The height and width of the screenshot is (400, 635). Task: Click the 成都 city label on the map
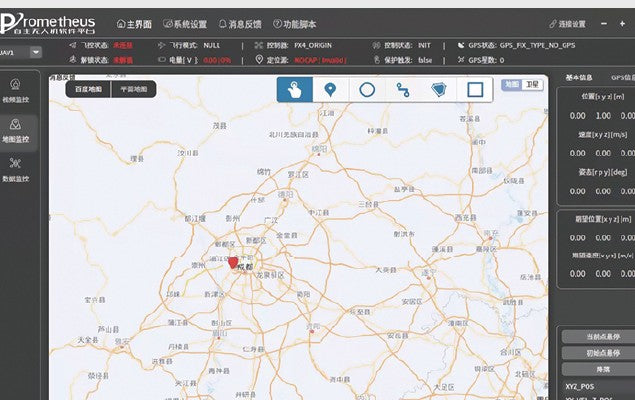[245, 267]
